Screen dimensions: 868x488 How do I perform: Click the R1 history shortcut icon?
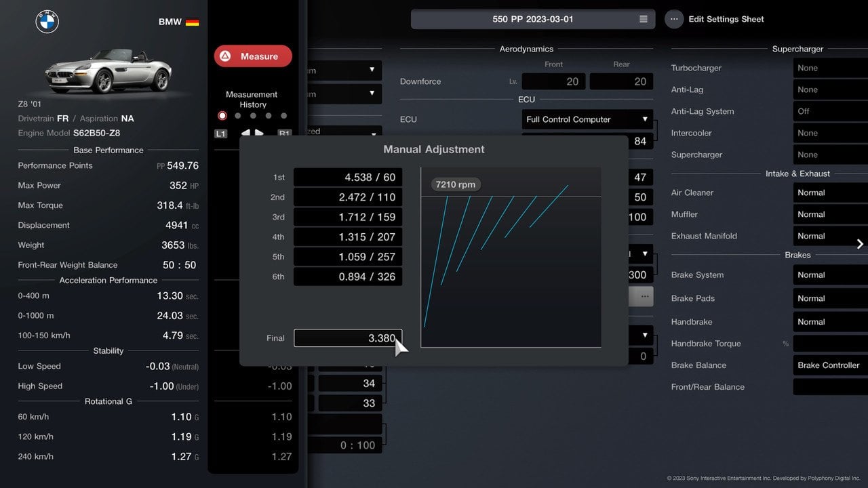(x=284, y=134)
